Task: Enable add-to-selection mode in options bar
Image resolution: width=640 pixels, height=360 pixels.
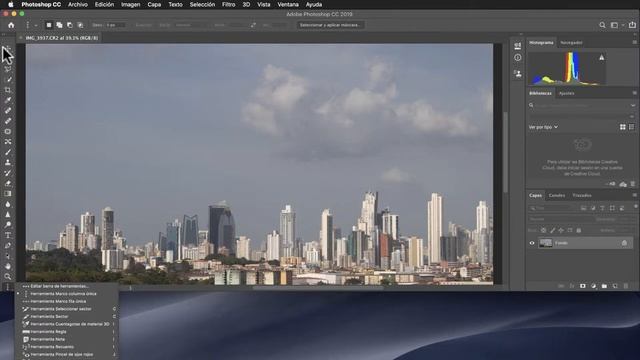Action: point(59,25)
